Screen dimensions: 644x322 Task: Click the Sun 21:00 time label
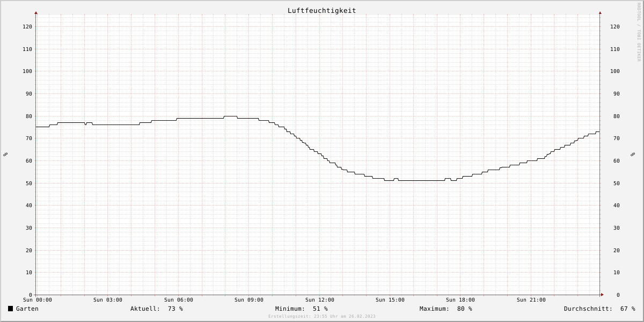(531, 300)
